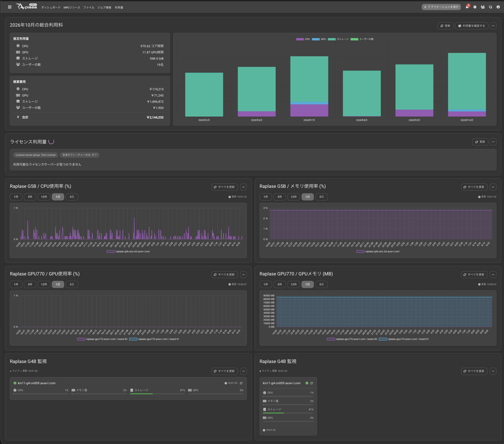Toggle board #1 legend in GPUメモリ chart
Screen dimensions: 504x444
[x=404, y=339]
